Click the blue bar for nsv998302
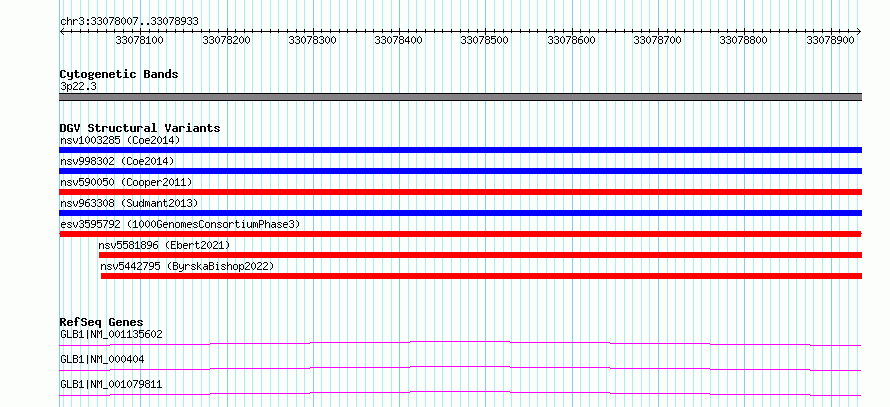The height and width of the screenshot is (407, 890). (460, 171)
